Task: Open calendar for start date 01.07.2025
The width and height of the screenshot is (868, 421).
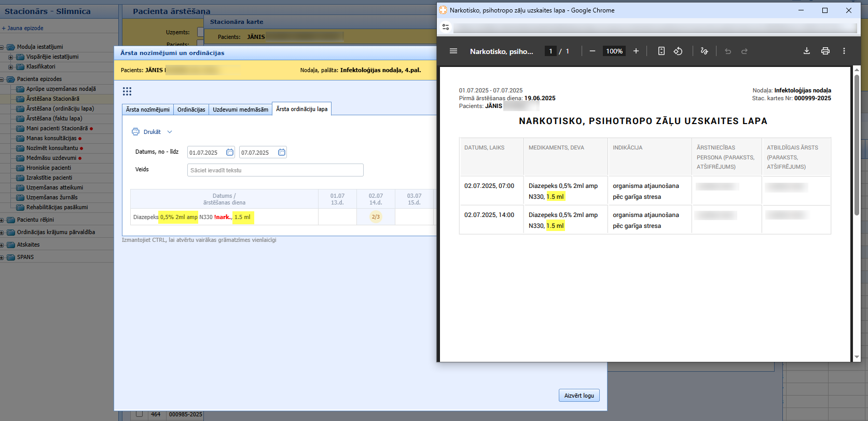Action: (x=230, y=152)
